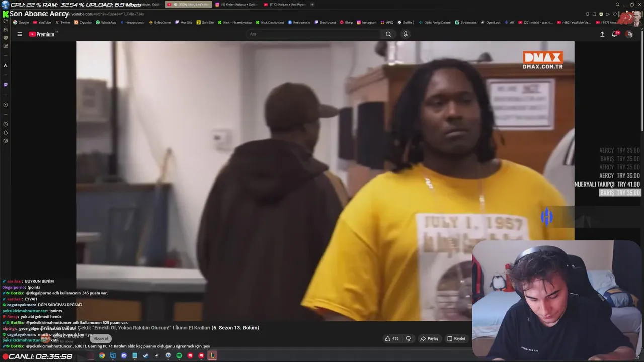Like the video (455 likes)
The image size is (644, 362).
pos(392,339)
